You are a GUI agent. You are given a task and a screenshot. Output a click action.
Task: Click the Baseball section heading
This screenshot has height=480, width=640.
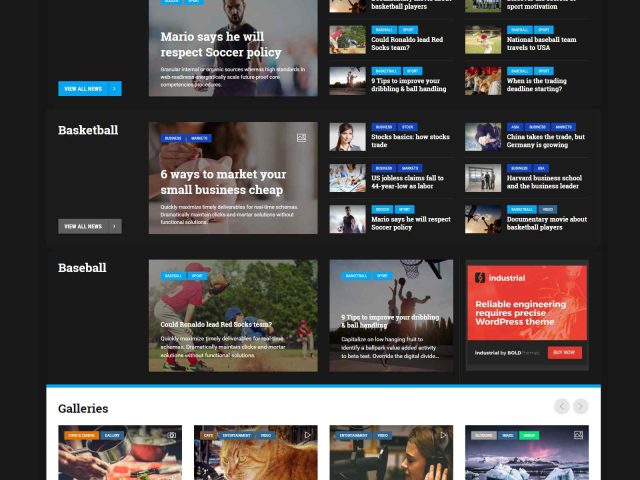[82, 268]
